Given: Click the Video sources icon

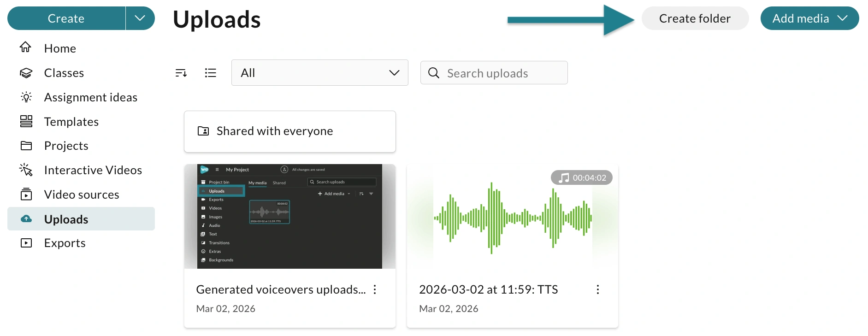Looking at the screenshot, I should coord(26,194).
